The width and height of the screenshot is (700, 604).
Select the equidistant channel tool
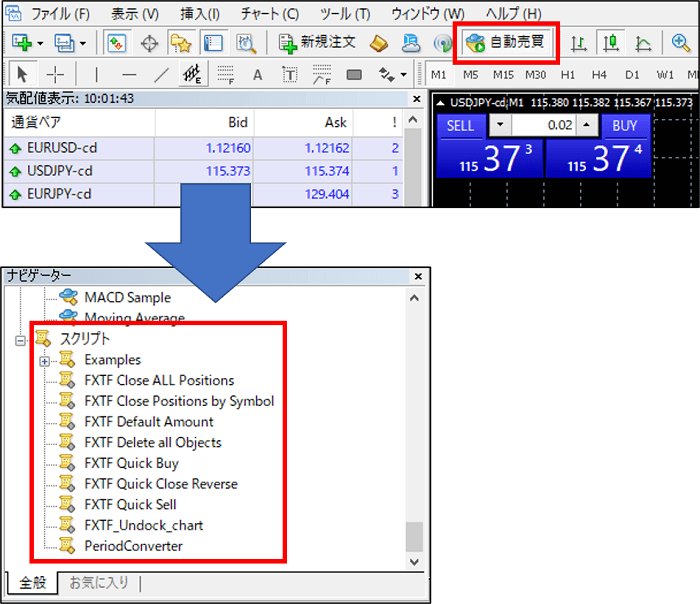click(193, 74)
